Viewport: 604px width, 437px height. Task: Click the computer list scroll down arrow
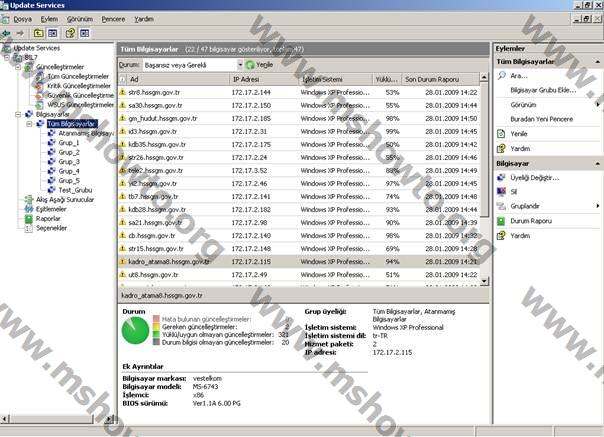485,281
